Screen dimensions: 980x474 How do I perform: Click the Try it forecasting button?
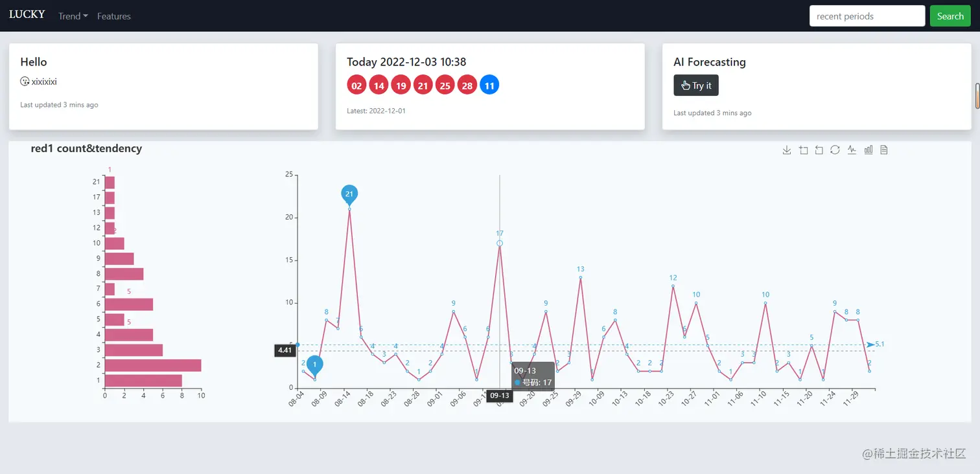[696, 85]
